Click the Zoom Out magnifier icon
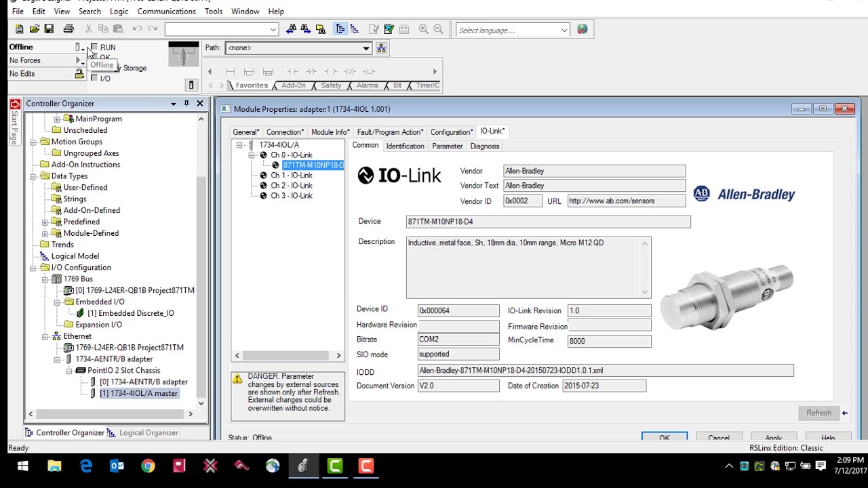This screenshot has width=868, height=488. point(438,29)
